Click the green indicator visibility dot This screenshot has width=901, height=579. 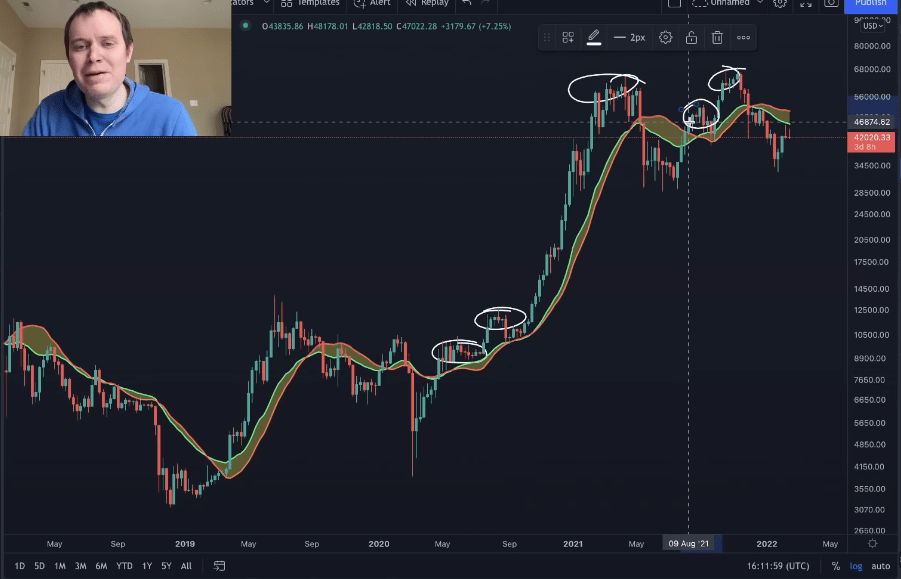(246, 26)
